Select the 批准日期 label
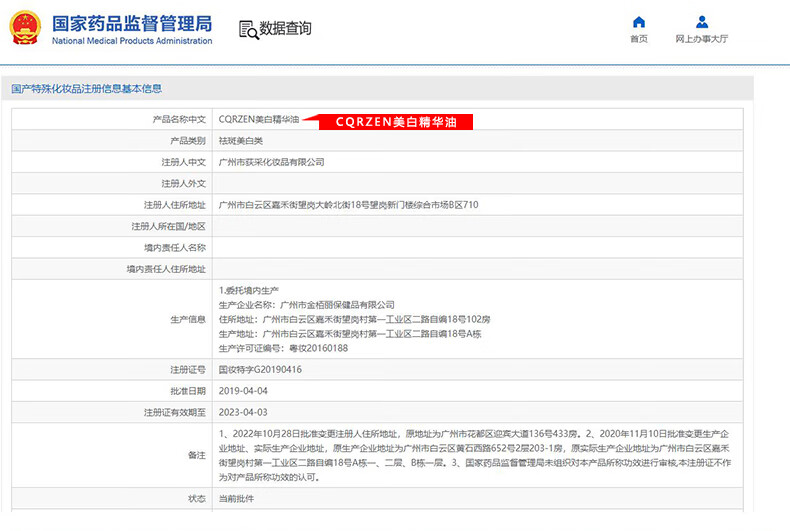This screenshot has height=531, width=790. tap(188, 391)
